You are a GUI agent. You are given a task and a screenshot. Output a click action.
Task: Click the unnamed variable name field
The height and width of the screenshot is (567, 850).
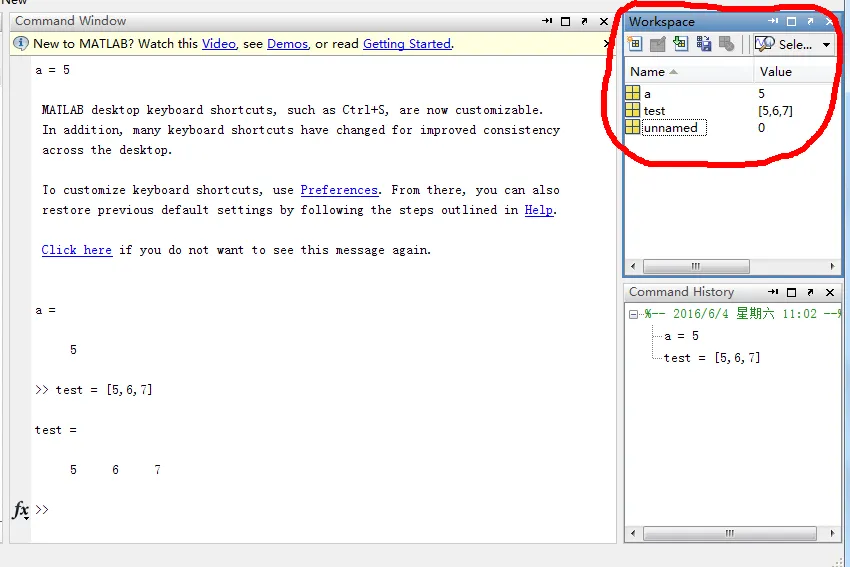674,128
